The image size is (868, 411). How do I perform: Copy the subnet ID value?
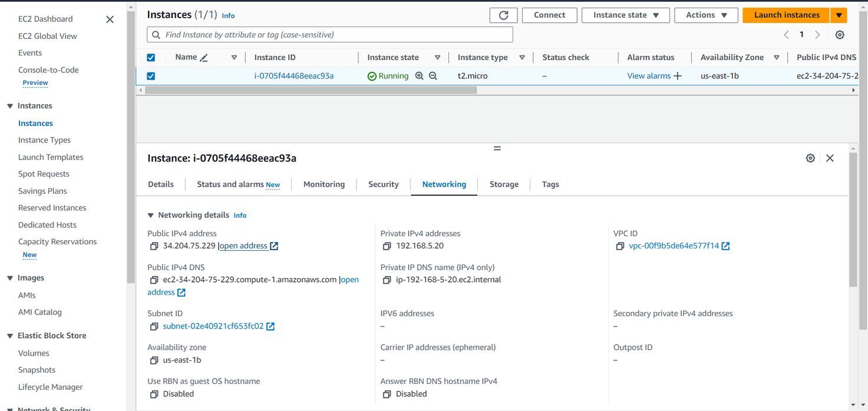pos(154,326)
